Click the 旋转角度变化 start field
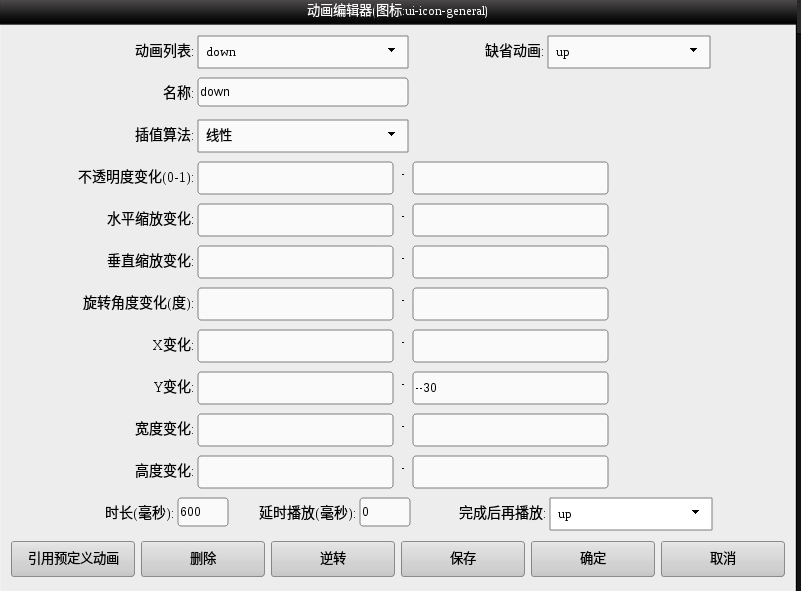 tap(295, 303)
